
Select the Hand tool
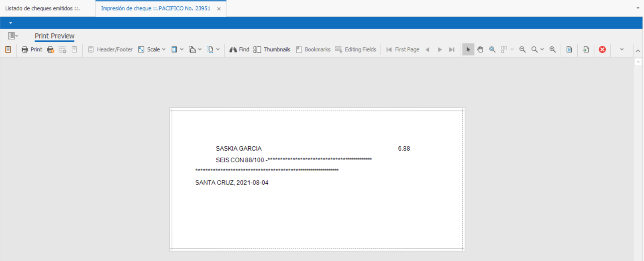pyautogui.click(x=480, y=50)
